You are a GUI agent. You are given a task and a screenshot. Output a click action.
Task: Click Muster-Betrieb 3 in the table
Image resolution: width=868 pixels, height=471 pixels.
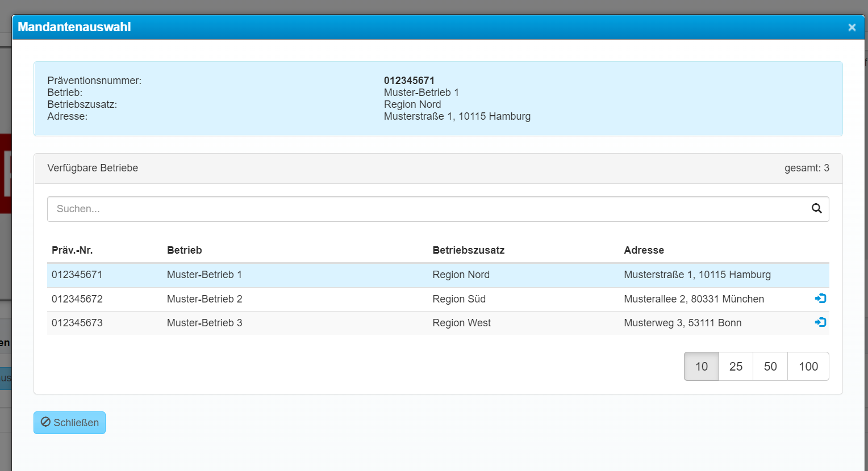[x=205, y=323]
